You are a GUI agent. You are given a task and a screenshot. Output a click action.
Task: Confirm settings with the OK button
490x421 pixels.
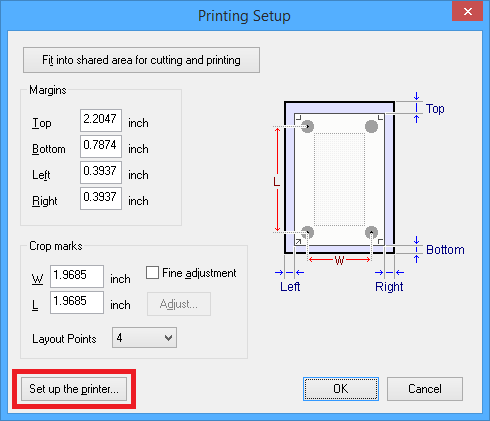(x=341, y=389)
